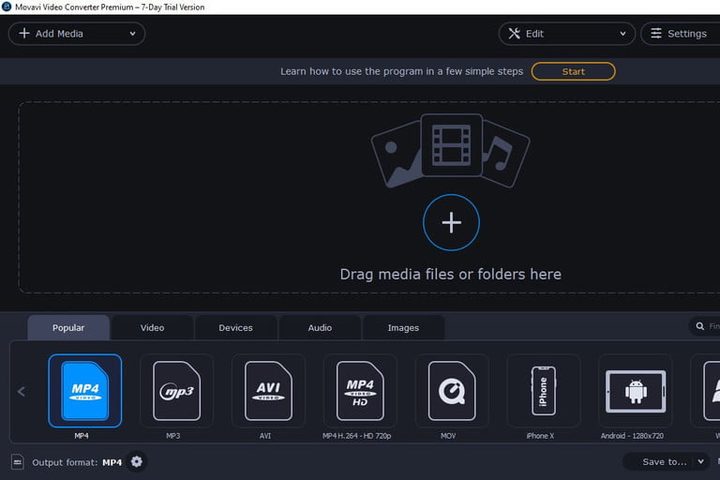The image size is (720, 480).
Task: Choose the MOV QuickTime format preset
Action: (452, 390)
